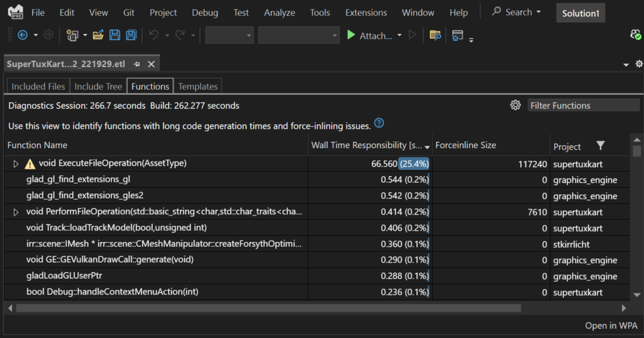Click the Filter Functions input field
The image size is (644, 338).
pyautogui.click(x=583, y=106)
